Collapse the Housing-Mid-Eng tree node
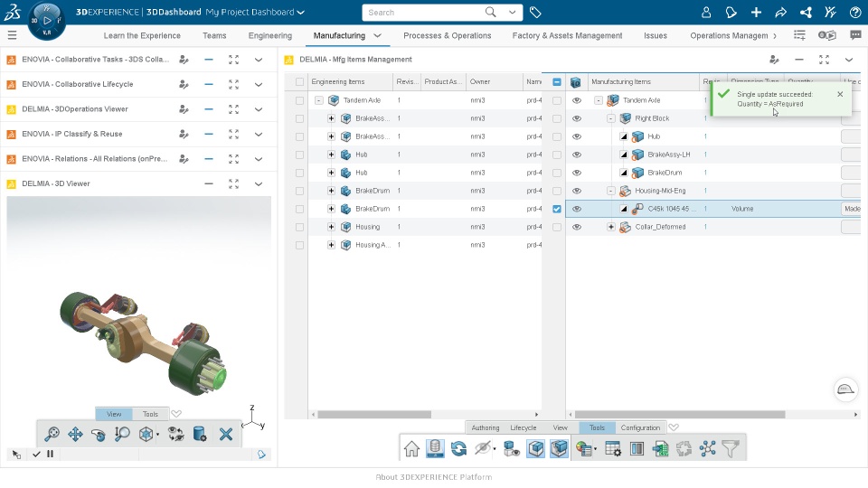The height and width of the screenshot is (488, 868). click(x=611, y=191)
